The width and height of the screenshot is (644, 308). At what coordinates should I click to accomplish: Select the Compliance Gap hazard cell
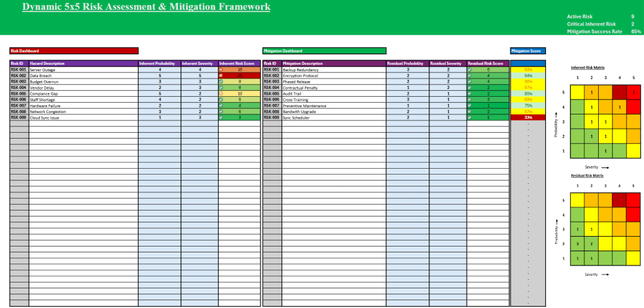click(x=83, y=94)
